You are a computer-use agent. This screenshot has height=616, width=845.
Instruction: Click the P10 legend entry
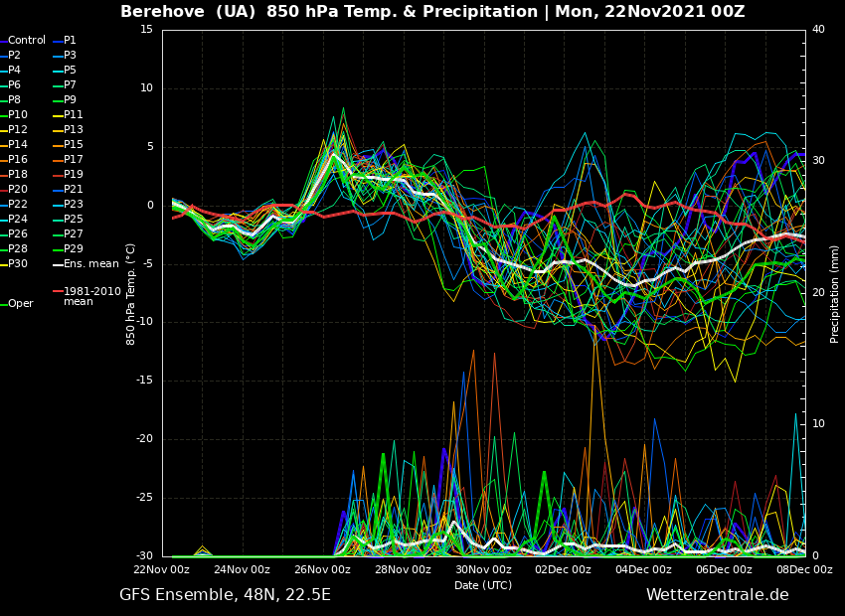pyautogui.click(x=18, y=115)
